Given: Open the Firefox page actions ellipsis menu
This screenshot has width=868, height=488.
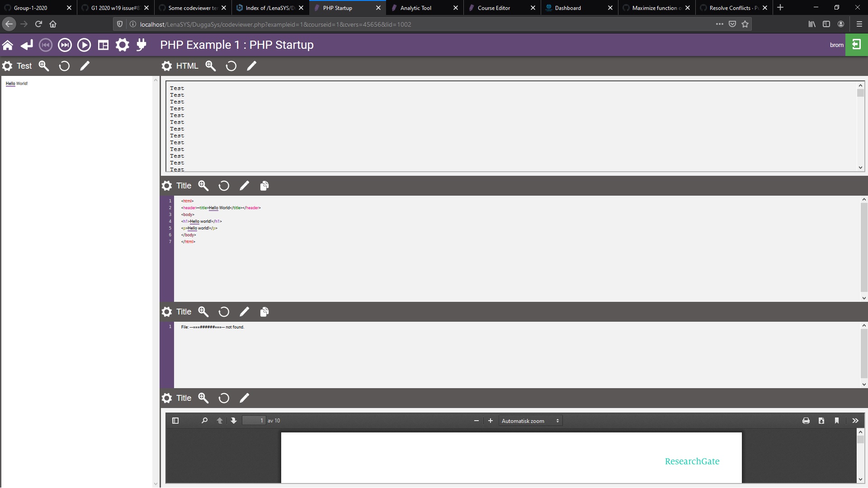Looking at the screenshot, I should click(719, 24).
